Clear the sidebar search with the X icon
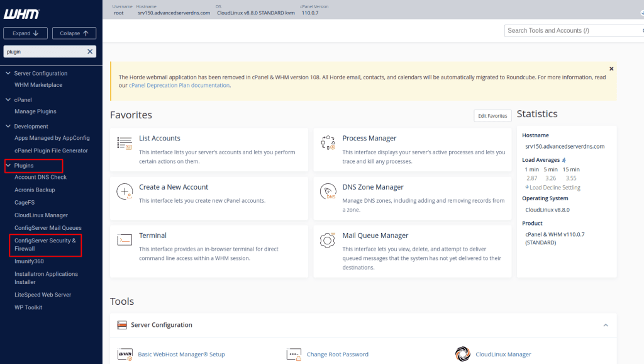The image size is (644, 364). [90, 52]
